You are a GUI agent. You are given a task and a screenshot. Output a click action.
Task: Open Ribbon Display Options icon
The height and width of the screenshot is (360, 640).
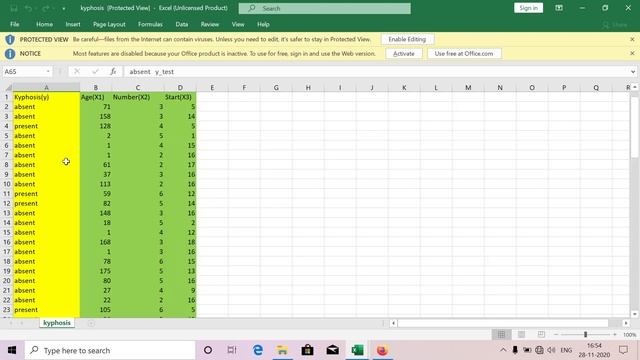tap(559, 8)
